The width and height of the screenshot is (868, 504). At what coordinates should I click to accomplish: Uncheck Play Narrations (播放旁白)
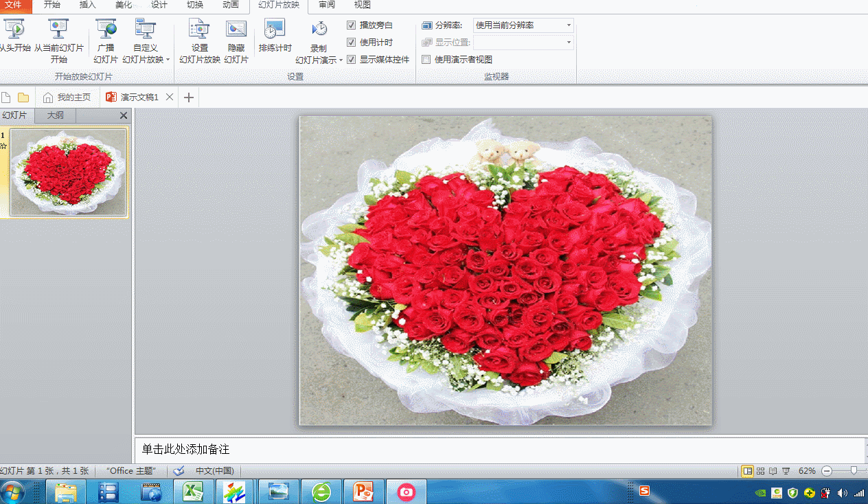pyautogui.click(x=352, y=25)
